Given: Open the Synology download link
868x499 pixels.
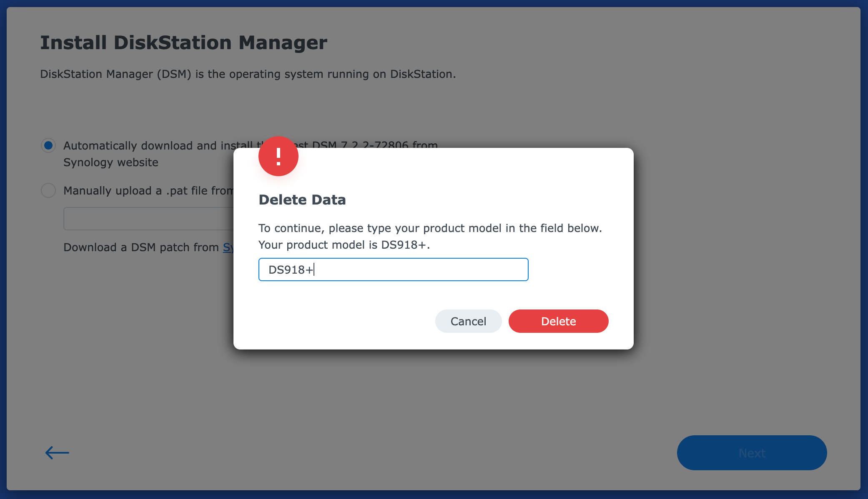Looking at the screenshot, I should tap(228, 247).
